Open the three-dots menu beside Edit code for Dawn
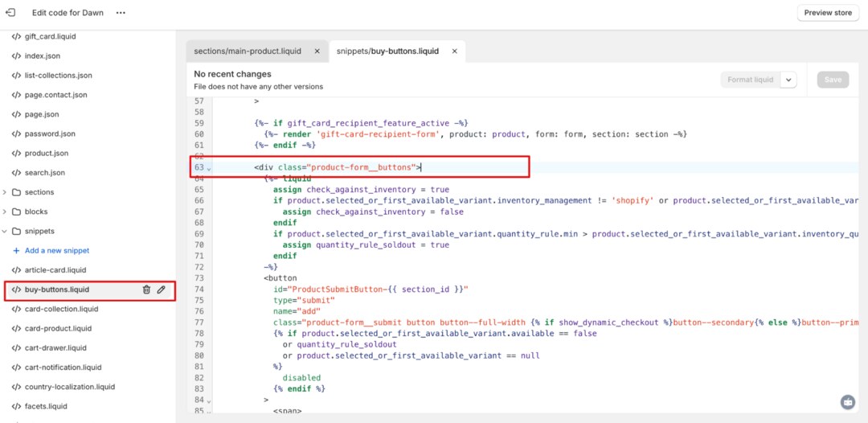This screenshot has width=868, height=423. 121,13
